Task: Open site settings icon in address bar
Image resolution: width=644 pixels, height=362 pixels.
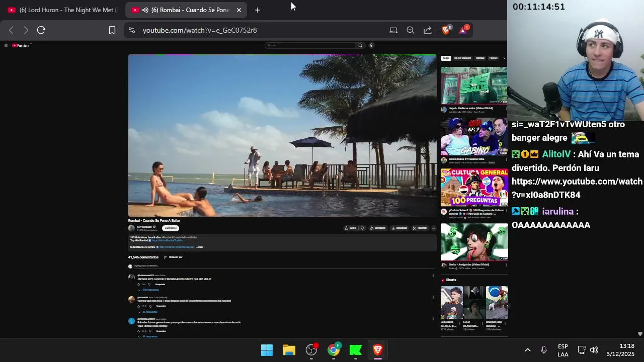Action: tap(132, 30)
